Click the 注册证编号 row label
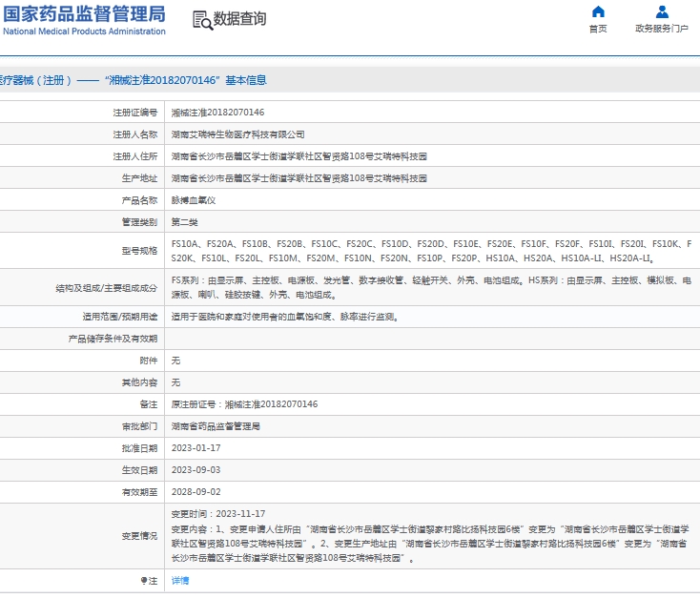This screenshot has width=700, height=598. (x=135, y=113)
